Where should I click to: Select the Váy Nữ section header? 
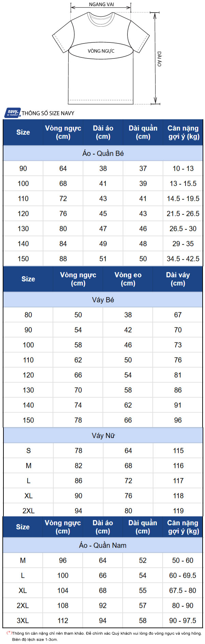tap(103, 435)
